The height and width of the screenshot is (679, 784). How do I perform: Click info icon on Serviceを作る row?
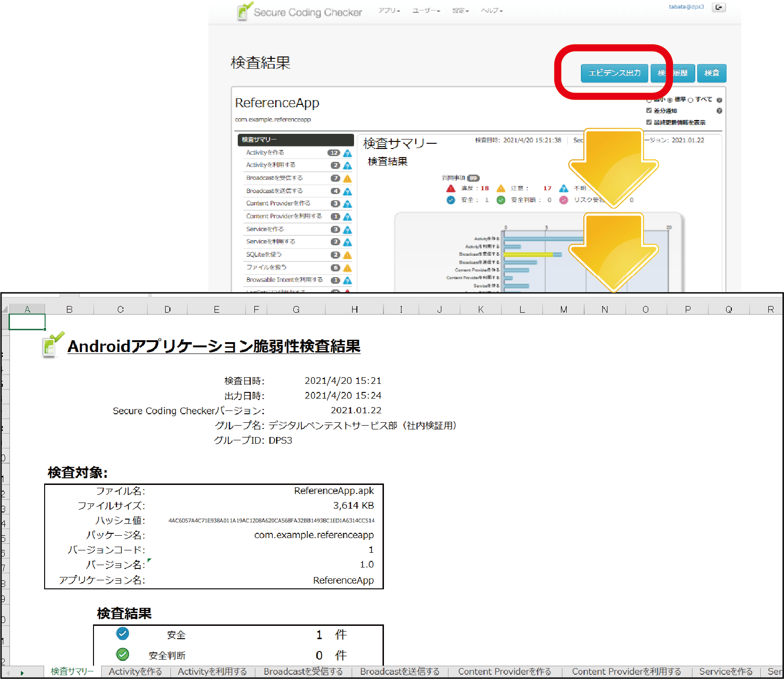[x=347, y=230]
